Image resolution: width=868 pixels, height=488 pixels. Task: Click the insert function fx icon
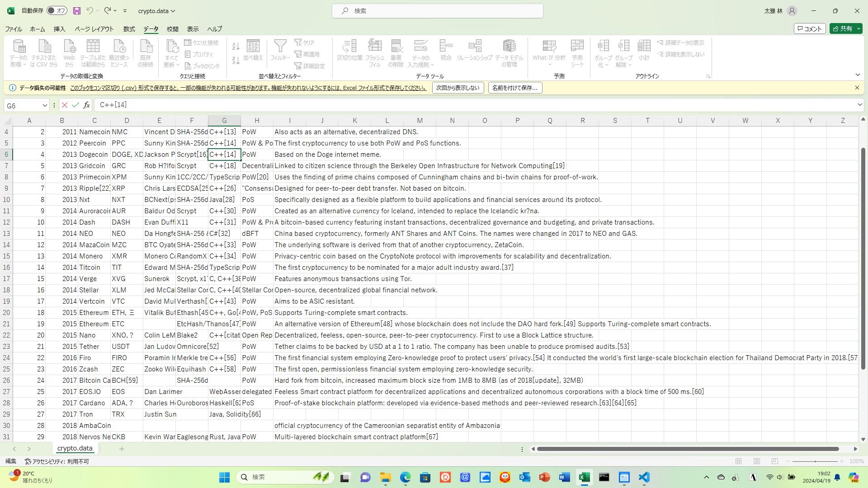coord(86,105)
